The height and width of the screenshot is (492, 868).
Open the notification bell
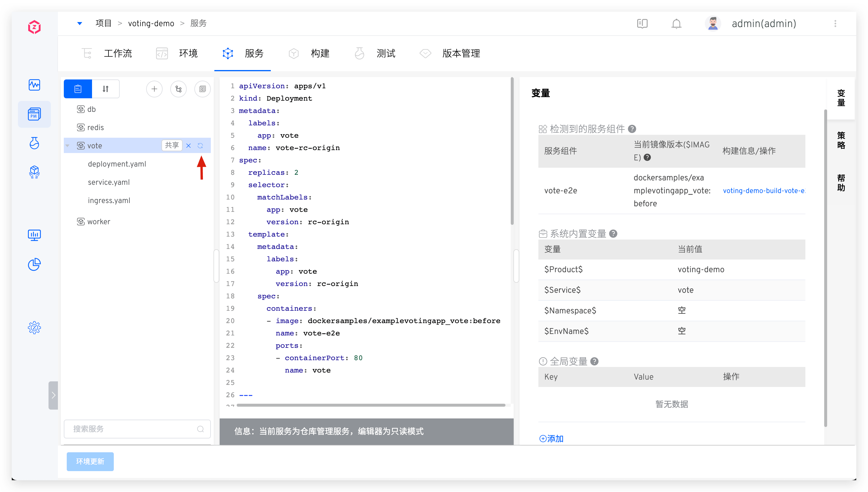tap(676, 24)
